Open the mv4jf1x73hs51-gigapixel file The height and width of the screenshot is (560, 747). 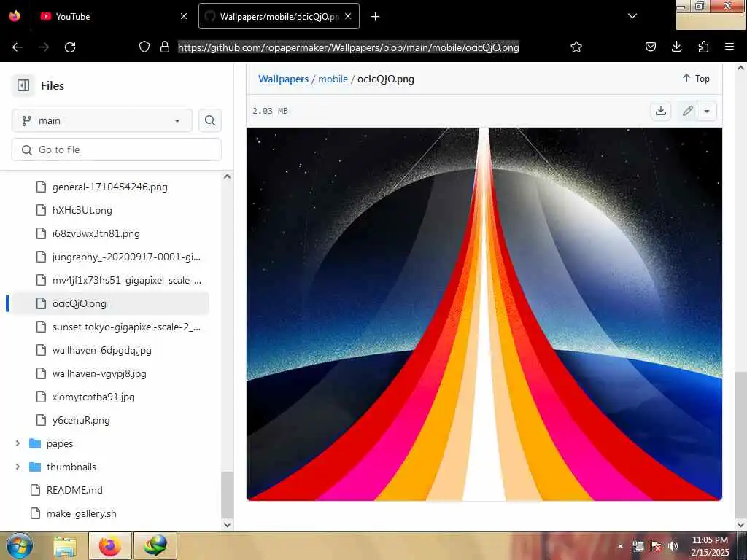pyautogui.click(x=127, y=280)
